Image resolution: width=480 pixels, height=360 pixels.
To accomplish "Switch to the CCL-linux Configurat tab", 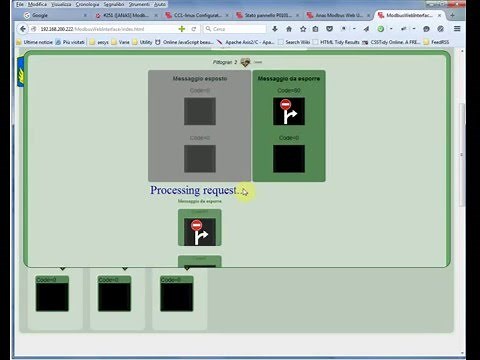I will coord(197,15).
